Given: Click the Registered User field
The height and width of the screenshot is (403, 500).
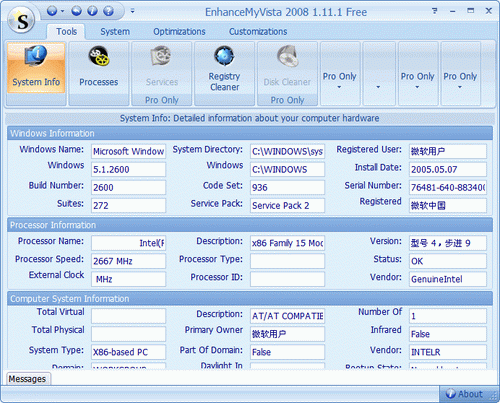Looking at the screenshot, I should (x=448, y=151).
